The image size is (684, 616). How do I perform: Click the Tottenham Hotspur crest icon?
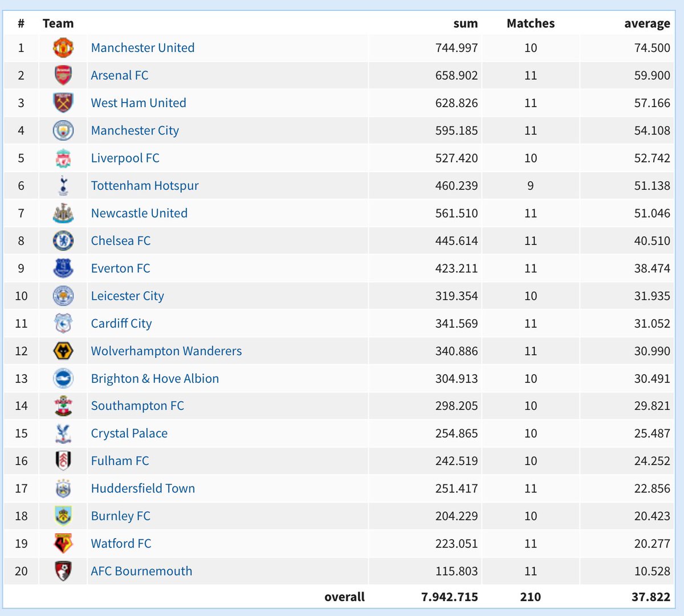63,186
